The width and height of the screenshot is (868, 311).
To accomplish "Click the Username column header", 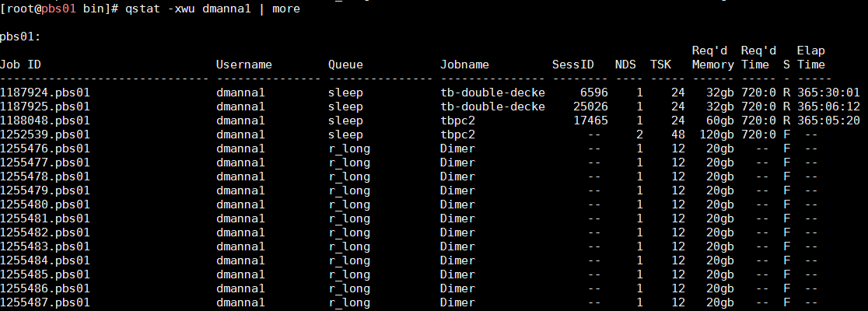I will 243,65.
